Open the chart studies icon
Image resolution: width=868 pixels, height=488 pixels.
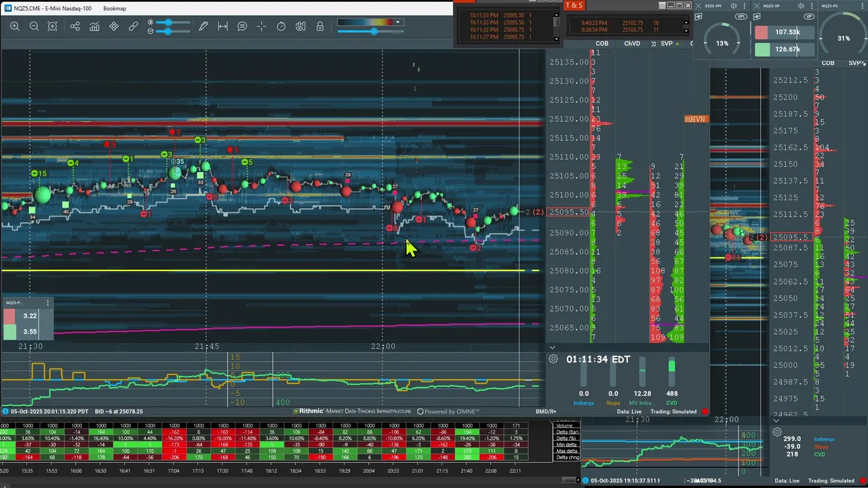(94, 26)
